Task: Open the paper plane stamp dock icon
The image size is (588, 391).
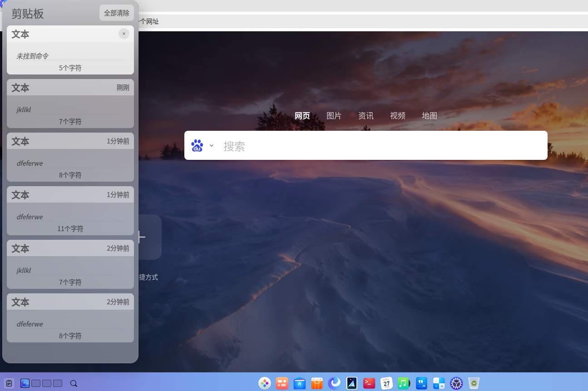Action: pos(351,383)
